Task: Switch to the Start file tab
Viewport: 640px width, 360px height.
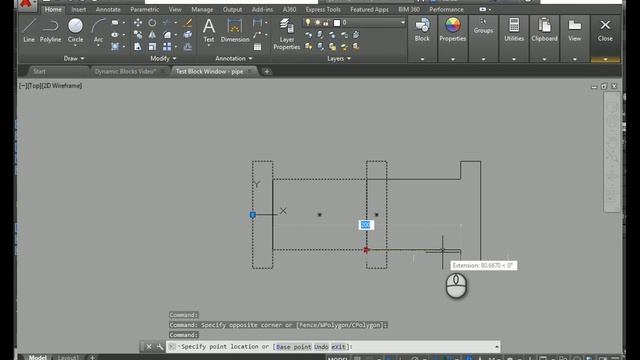Action: pyautogui.click(x=39, y=71)
